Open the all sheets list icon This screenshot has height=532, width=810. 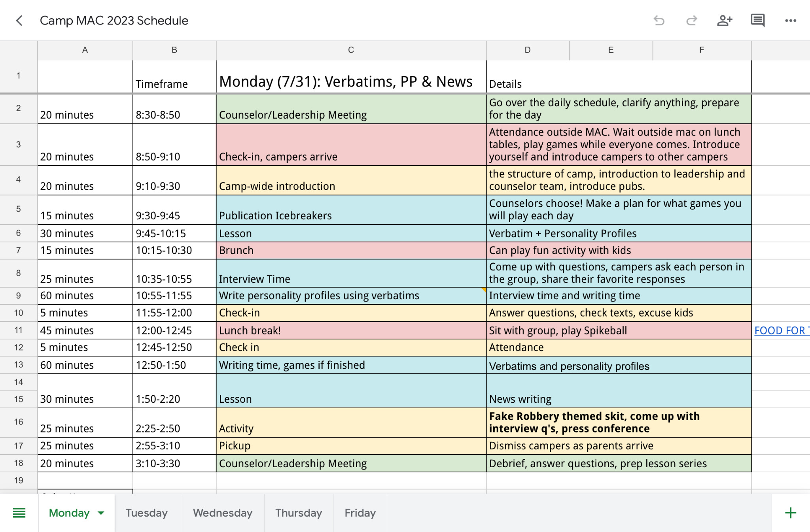(19, 513)
